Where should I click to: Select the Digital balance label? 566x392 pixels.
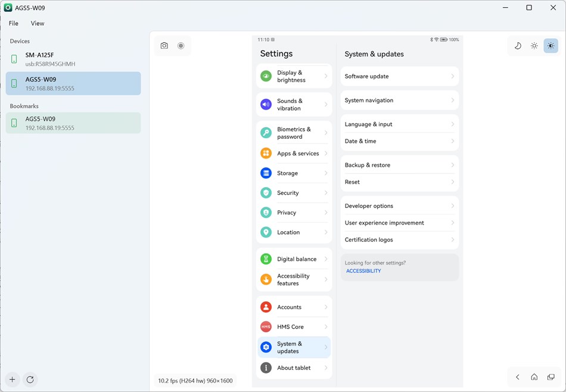pyautogui.click(x=297, y=259)
